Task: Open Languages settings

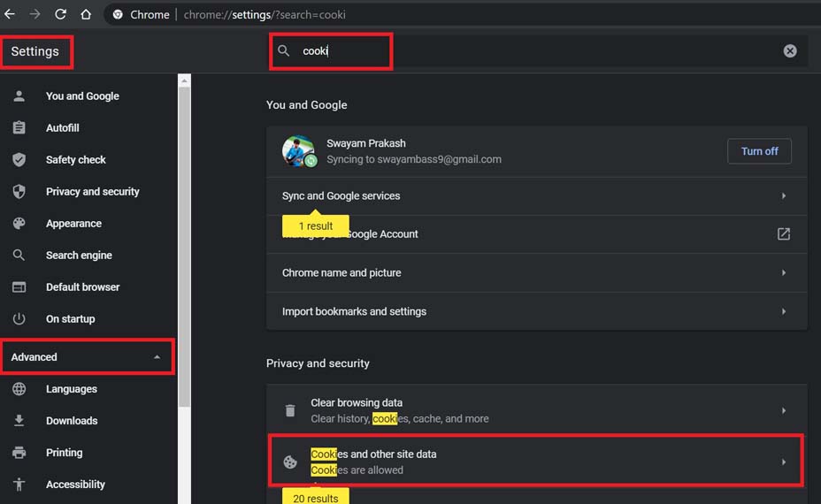Action: pyautogui.click(x=71, y=389)
